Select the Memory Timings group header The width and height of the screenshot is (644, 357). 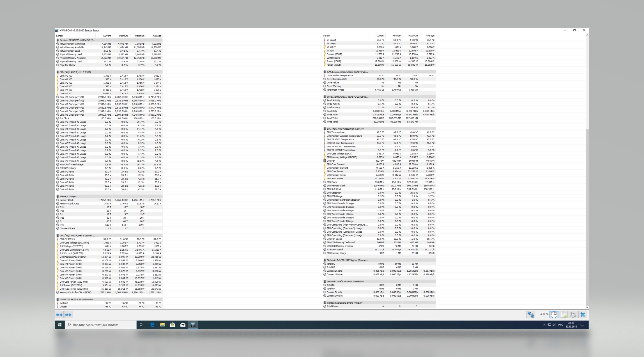(68, 196)
